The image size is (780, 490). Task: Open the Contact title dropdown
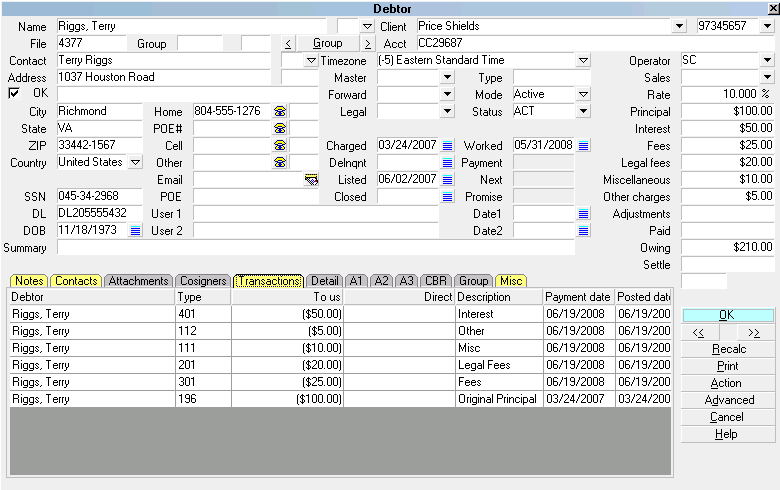(x=311, y=61)
